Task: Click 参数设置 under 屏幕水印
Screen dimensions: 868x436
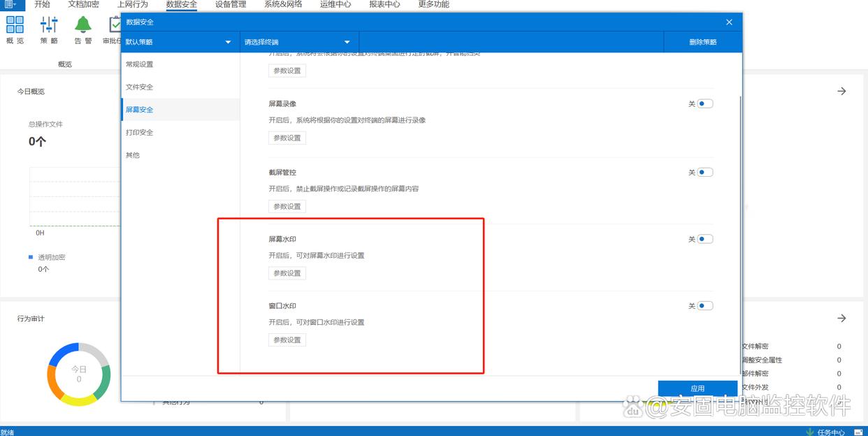Action: pos(287,273)
